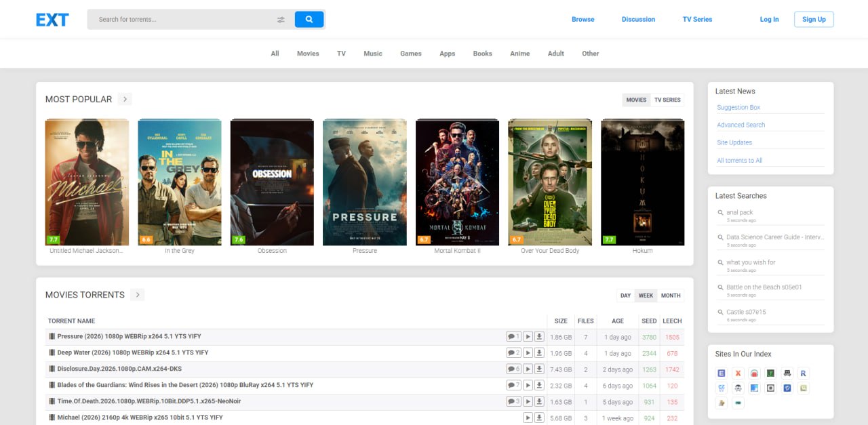
Task: Download the Pressure (2026) torrent
Action: (539, 336)
